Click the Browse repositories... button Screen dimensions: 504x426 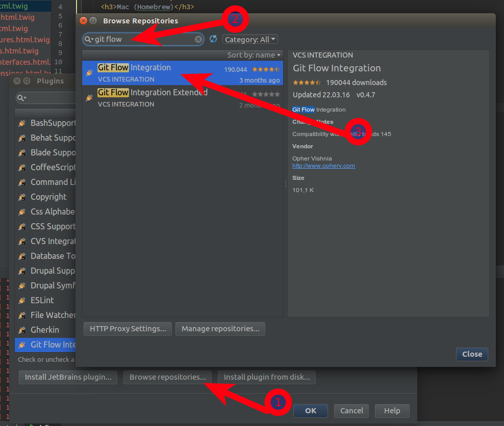pyautogui.click(x=167, y=377)
